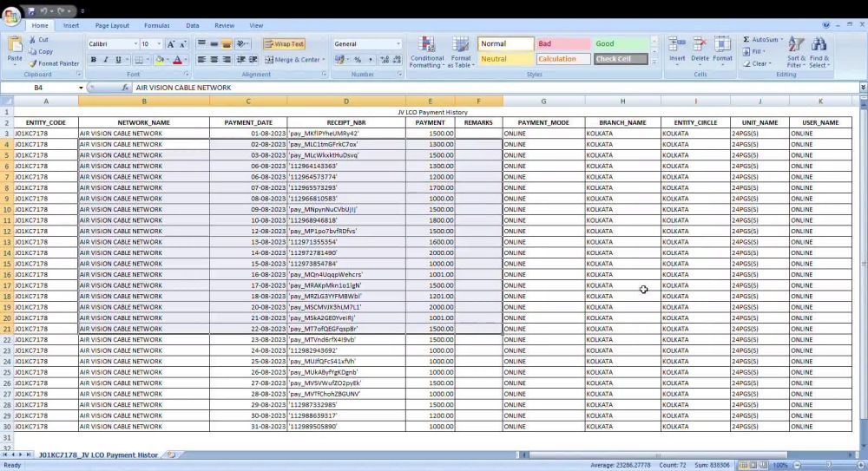Image resolution: width=868 pixels, height=471 pixels.
Task: Toggle Wrap Text off
Action: (284, 43)
